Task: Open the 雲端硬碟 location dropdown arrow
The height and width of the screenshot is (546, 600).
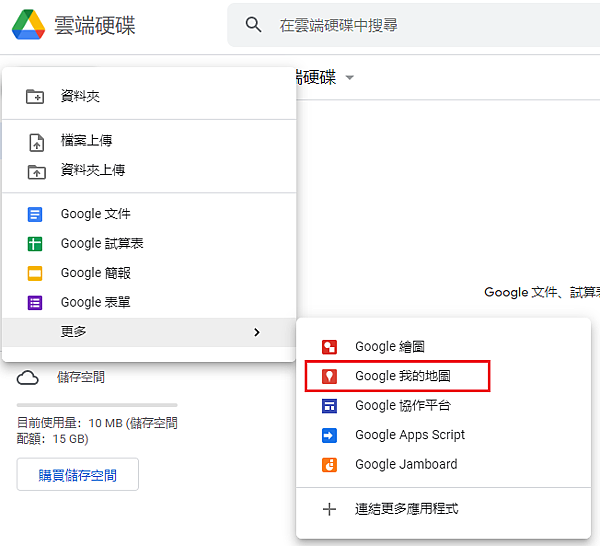Action: pyautogui.click(x=349, y=78)
